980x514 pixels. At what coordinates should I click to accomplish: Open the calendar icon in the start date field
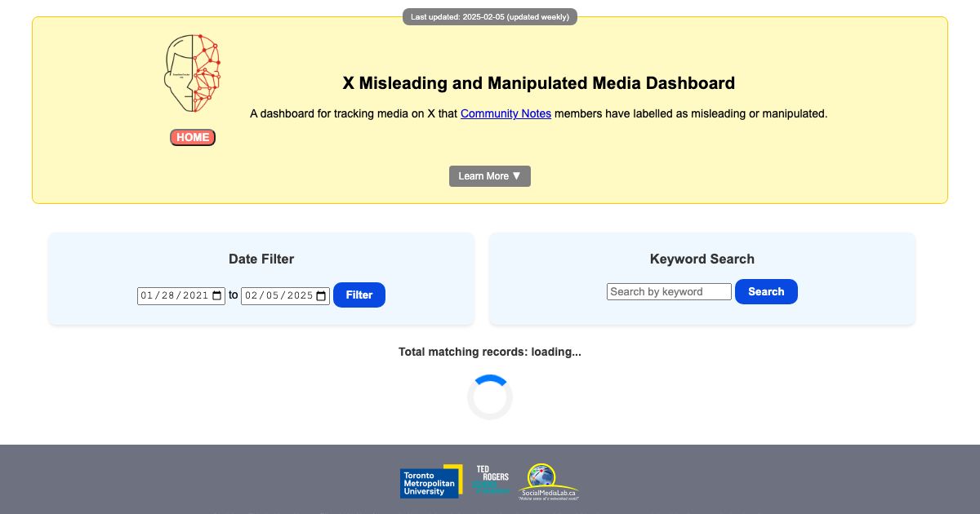tap(217, 295)
